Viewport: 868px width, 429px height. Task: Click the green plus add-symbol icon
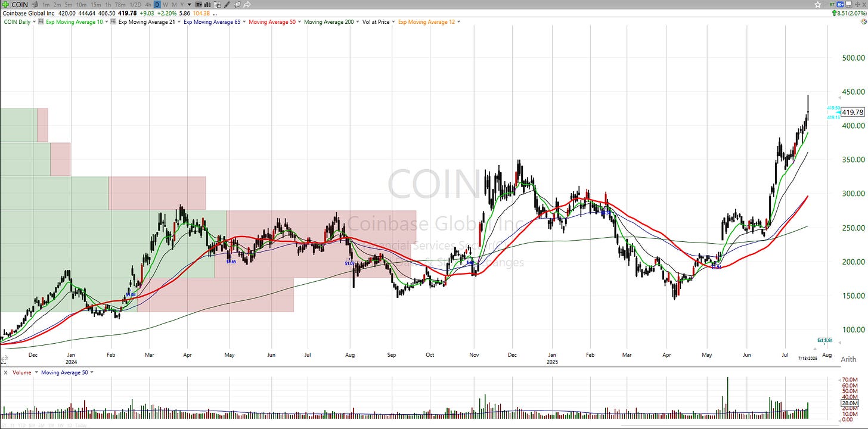tap(5, 4)
